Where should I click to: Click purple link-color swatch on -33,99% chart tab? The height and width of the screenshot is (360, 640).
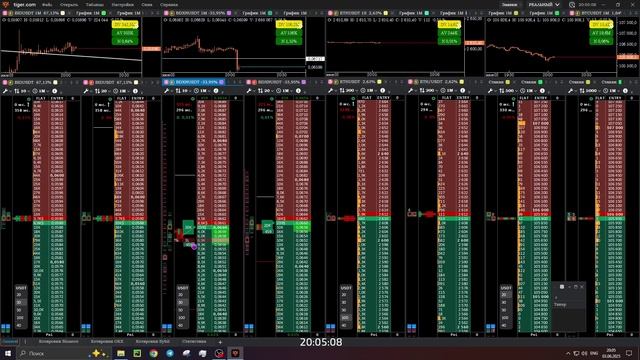click(x=229, y=13)
